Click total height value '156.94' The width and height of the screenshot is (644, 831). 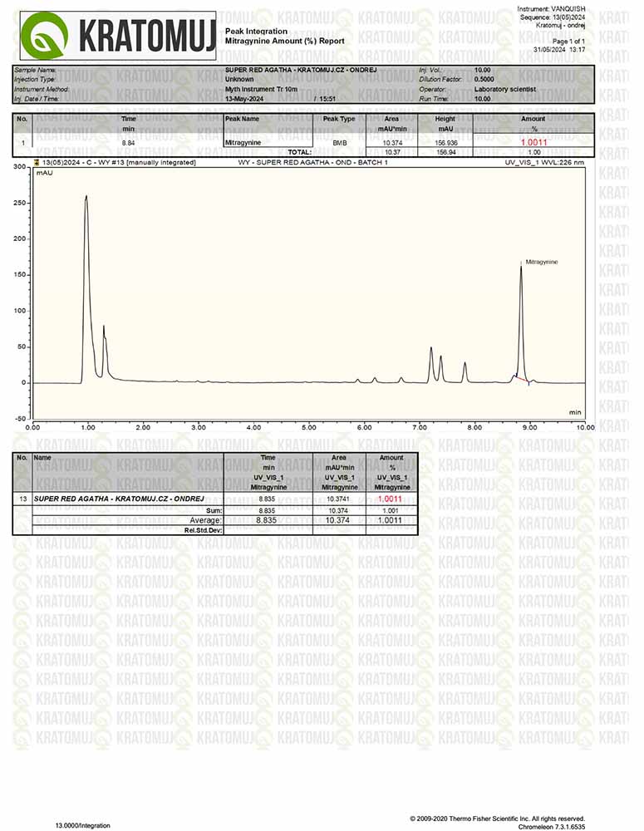tap(445, 152)
